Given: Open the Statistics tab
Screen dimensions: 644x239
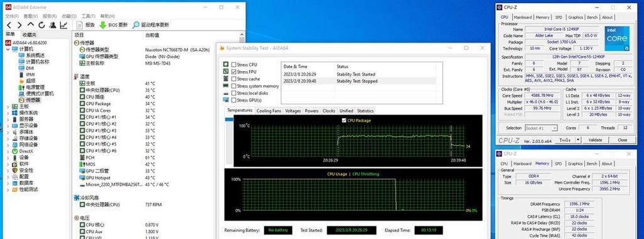Looking at the screenshot, I should [x=365, y=111].
